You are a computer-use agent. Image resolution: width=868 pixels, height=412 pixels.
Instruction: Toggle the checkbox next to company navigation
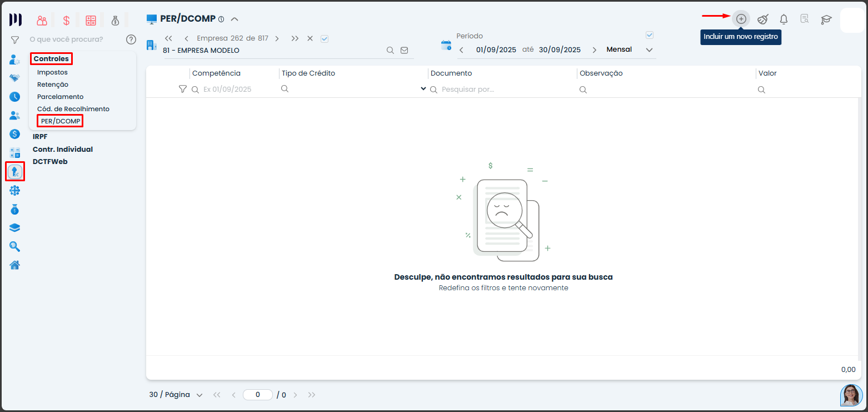(x=325, y=38)
